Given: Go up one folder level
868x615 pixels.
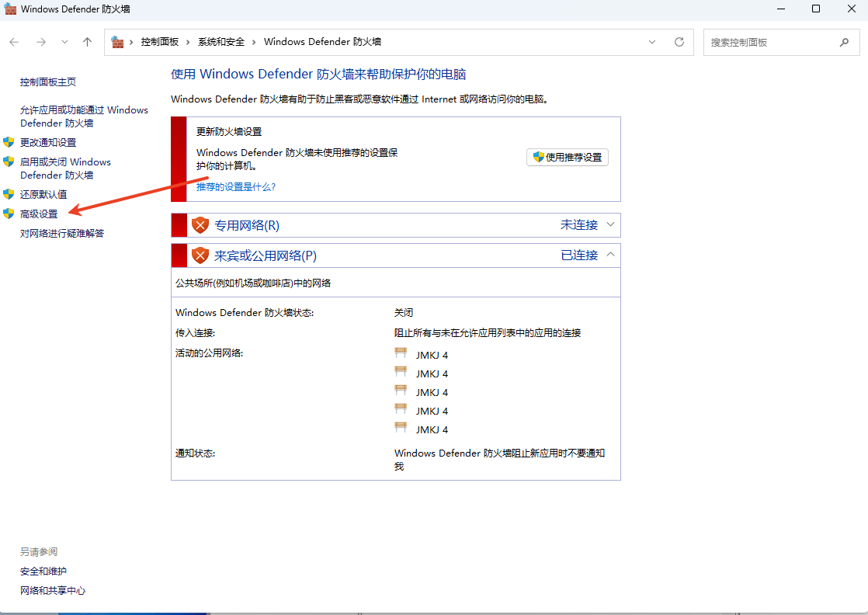Looking at the screenshot, I should [87, 42].
